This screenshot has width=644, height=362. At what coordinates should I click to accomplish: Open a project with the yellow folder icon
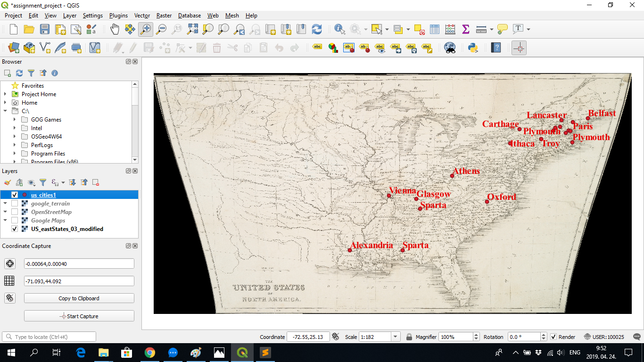[x=29, y=29]
